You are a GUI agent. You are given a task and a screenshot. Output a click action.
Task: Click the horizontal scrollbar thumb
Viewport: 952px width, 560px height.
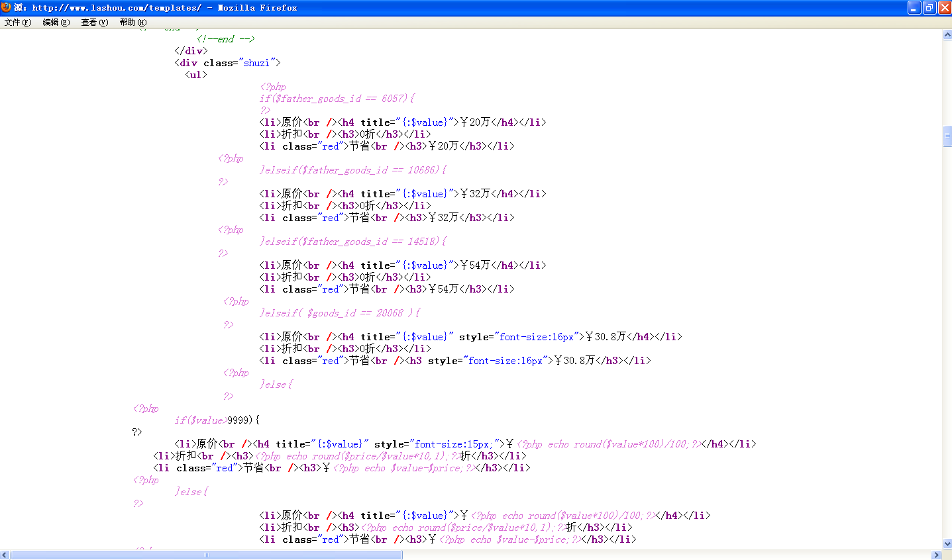pos(207,555)
